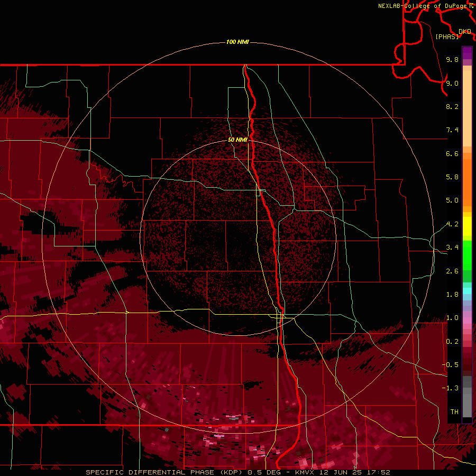Image resolution: width=476 pixels, height=476 pixels.
Task: Click the SPECIFIC DIFFERENTIAL PHASE caption text
Action: (x=150, y=472)
